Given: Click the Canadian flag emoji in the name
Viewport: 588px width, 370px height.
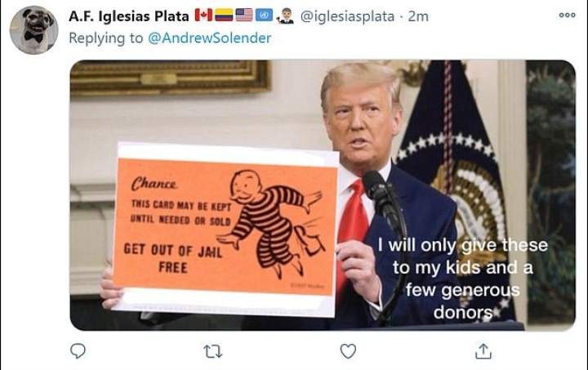Looking at the screenshot, I should 203,16.
